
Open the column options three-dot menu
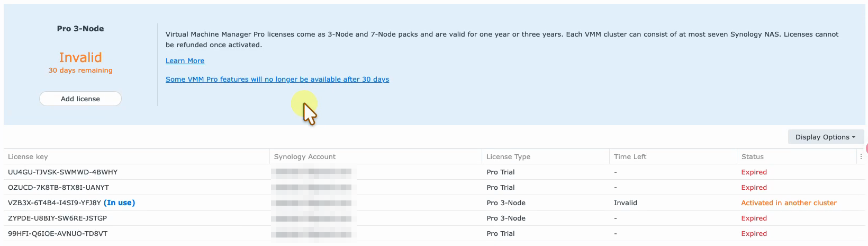tap(861, 156)
